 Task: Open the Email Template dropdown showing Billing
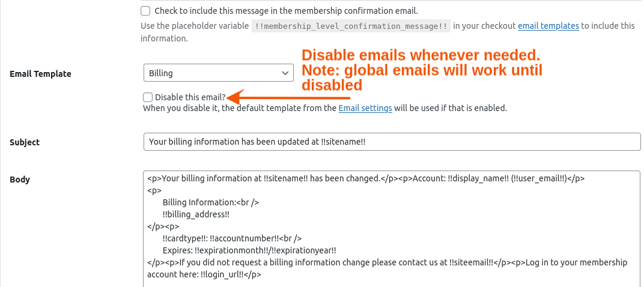point(217,73)
